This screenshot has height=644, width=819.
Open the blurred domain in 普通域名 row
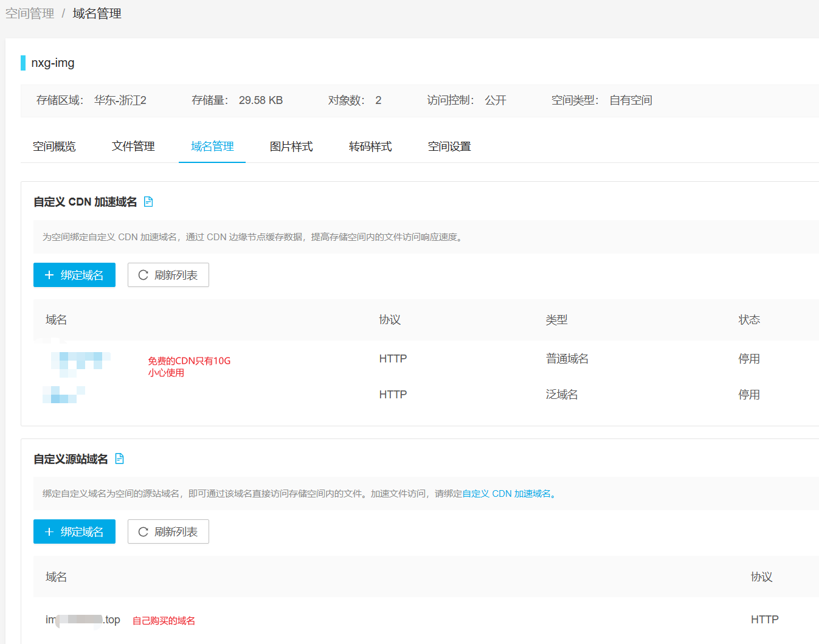80,359
